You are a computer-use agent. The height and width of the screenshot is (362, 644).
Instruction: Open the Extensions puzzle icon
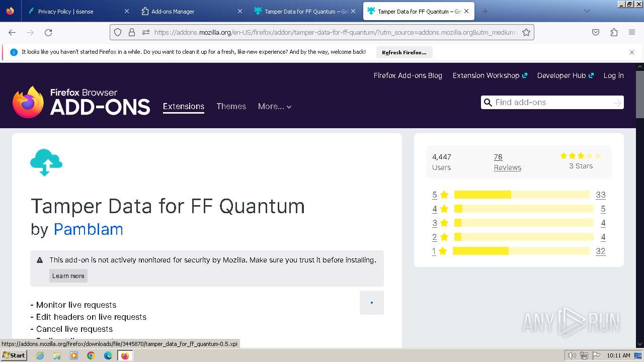tap(614, 32)
